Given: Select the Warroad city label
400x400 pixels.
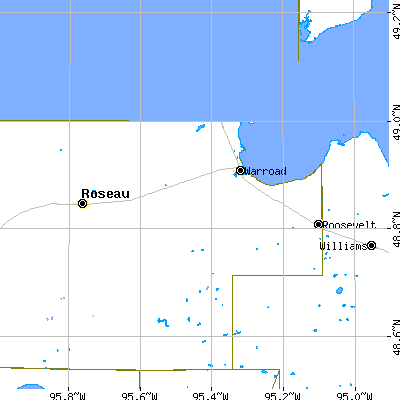Looking at the screenshot, I should (x=265, y=171).
